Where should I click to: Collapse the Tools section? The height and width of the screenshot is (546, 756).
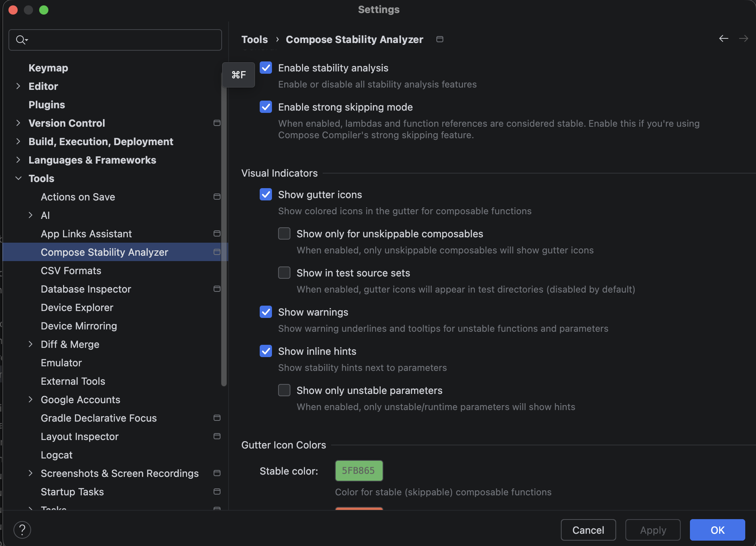[x=18, y=178]
